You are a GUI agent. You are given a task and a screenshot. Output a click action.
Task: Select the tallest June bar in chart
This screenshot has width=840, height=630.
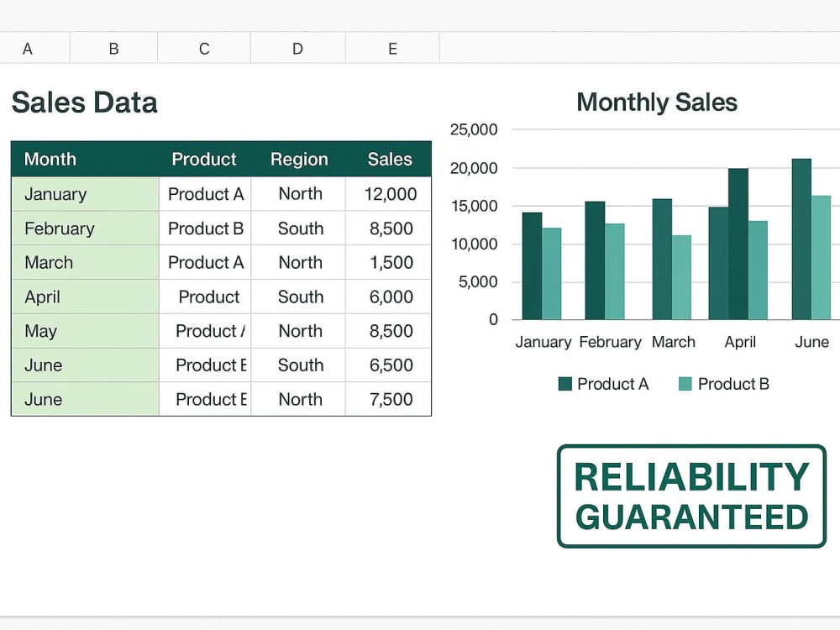(x=801, y=239)
